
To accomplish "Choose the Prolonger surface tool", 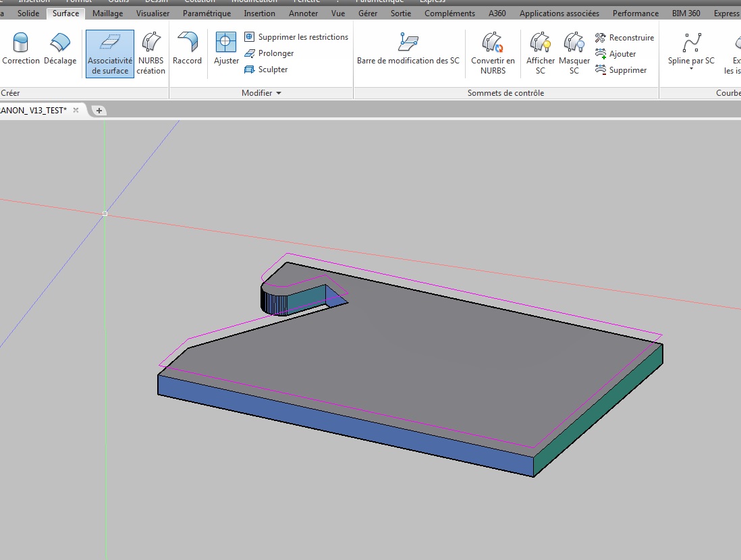I will point(269,53).
